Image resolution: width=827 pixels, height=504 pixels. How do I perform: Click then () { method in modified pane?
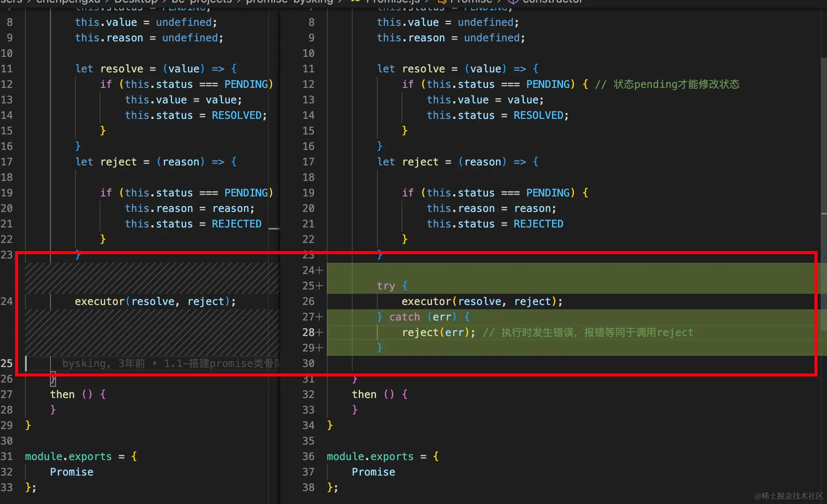[x=380, y=394]
